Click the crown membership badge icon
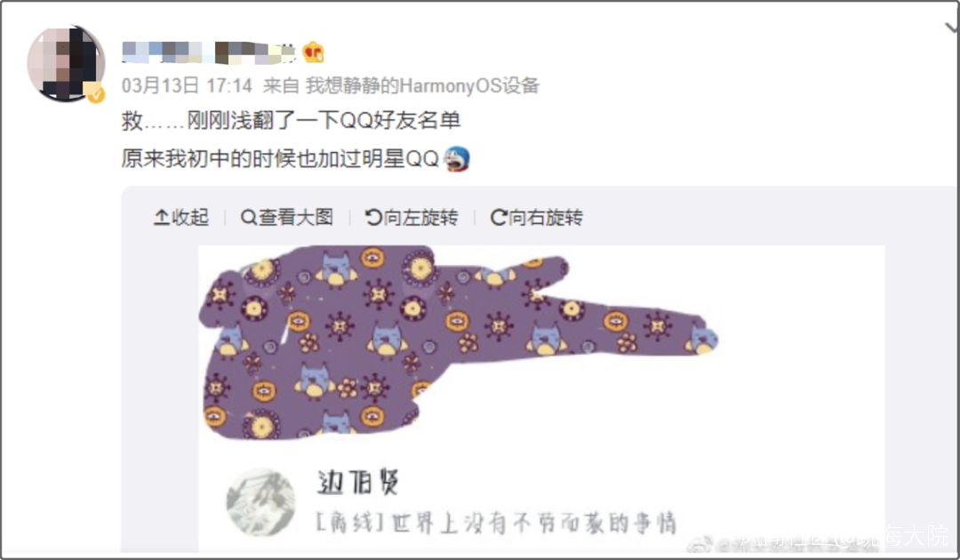The height and width of the screenshot is (560, 960). [313, 52]
